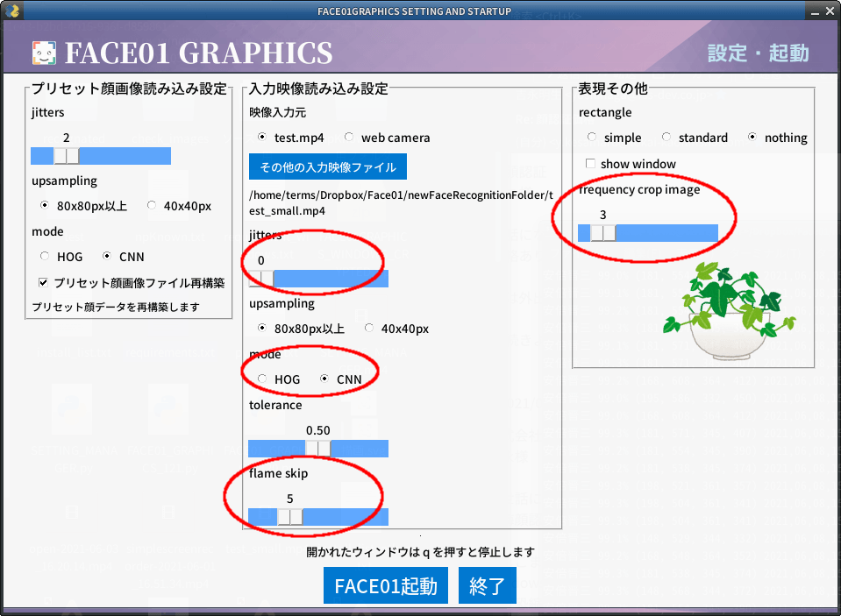Screen dimensions: 841x616
Task: Select nothing rectangle option
Action: [x=752, y=138]
